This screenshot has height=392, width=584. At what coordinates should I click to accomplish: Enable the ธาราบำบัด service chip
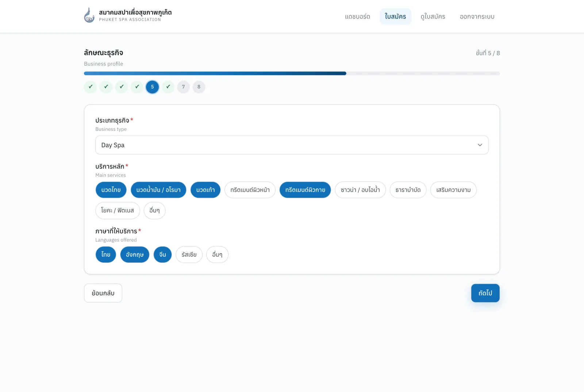point(408,190)
